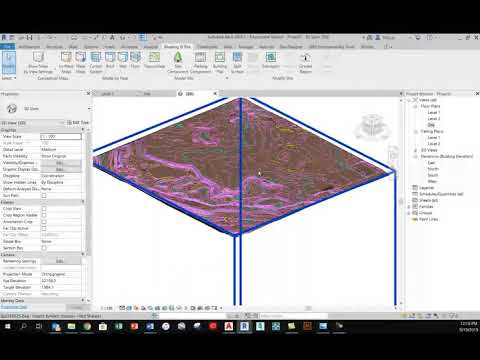480x360 pixels.
Task: Expand the Groups tree node
Action: coord(409,213)
